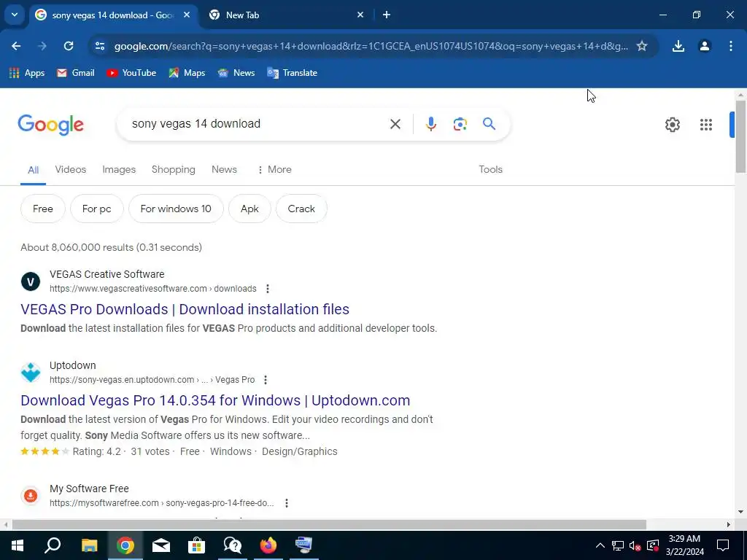747x560 pixels.
Task: Toggle muted volume icon in tray
Action: point(635,545)
